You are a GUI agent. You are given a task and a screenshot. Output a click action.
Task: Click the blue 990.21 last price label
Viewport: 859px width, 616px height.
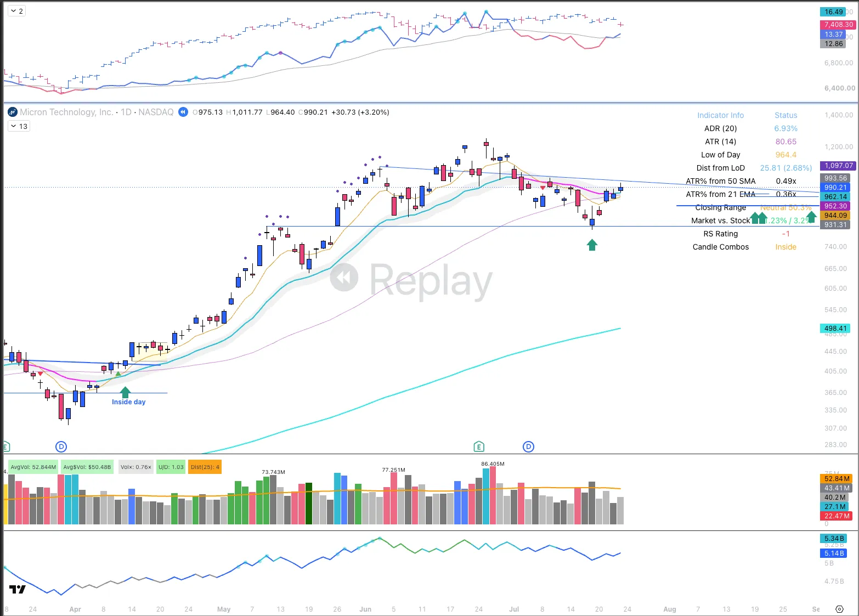pyautogui.click(x=835, y=188)
